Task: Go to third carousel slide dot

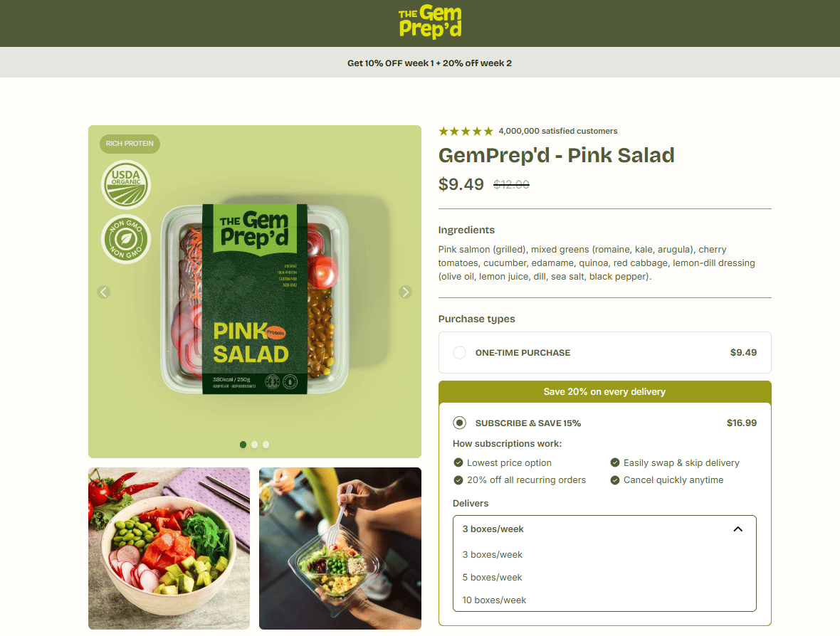Action: pos(266,445)
